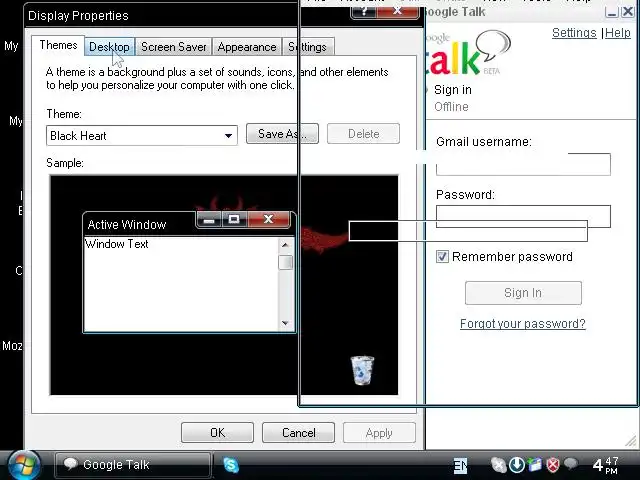The width and height of the screenshot is (640, 480).
Task: Minimize the Google Talk window
Action: tap(611, 12)
